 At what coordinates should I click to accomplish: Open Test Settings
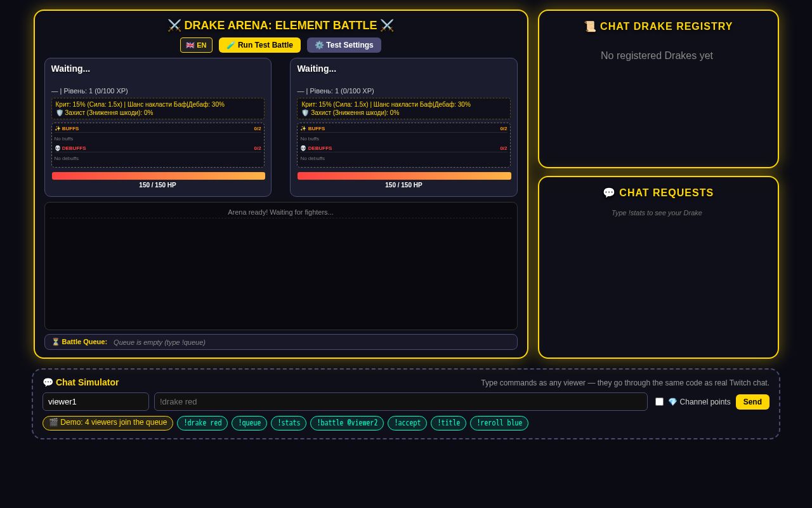(344, 45)
